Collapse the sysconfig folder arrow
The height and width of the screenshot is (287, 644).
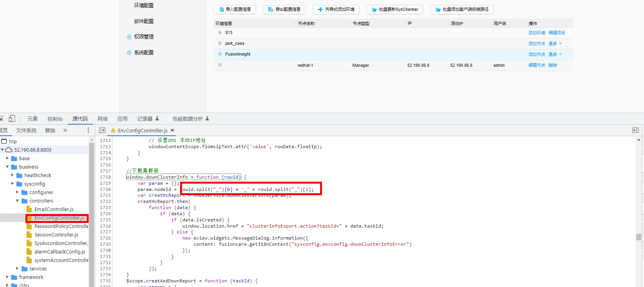(12, 184)
